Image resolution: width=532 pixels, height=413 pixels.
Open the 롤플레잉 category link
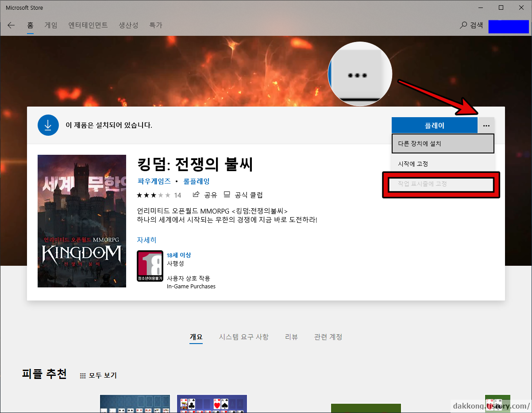pyautogui.click(x=197, y=181)
